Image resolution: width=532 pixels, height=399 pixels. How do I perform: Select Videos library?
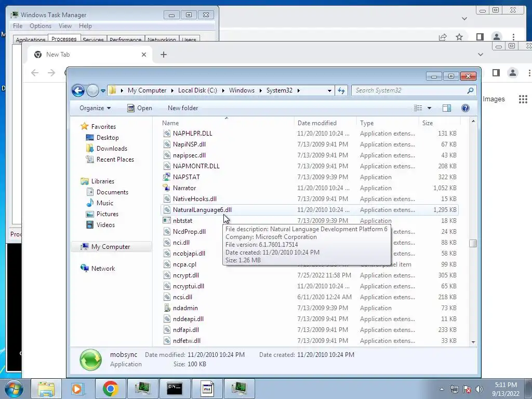105,224
